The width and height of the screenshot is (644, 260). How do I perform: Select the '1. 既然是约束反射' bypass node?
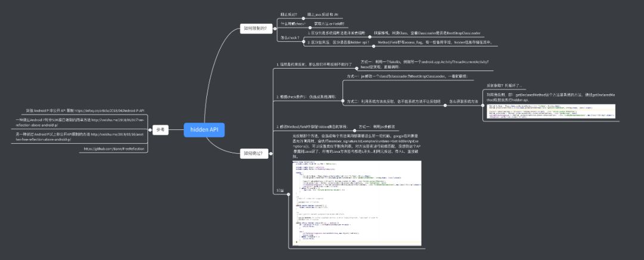(314, 64)
